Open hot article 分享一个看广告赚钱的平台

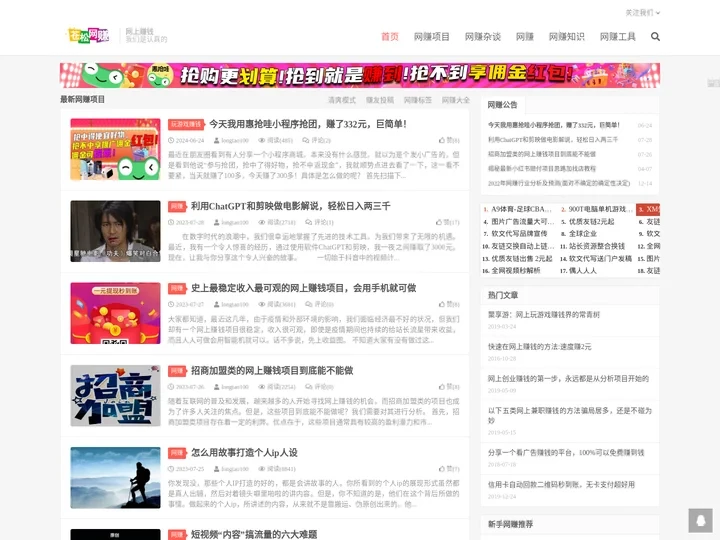point(566,453)
